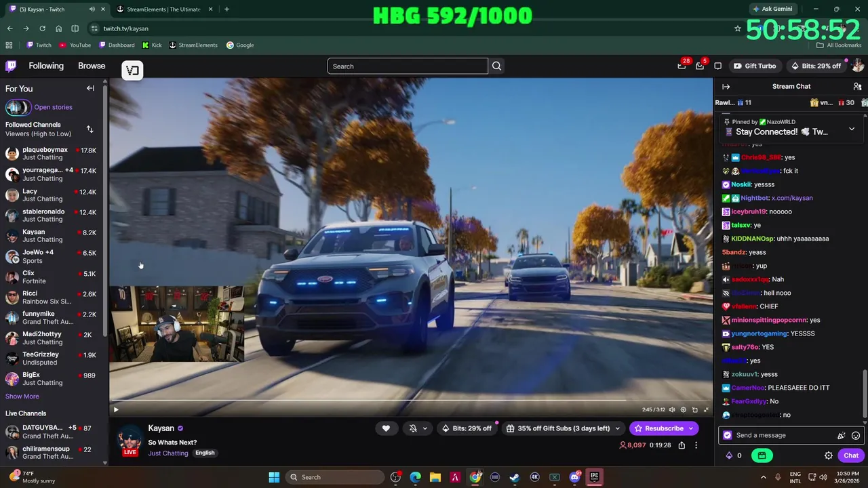Mute the Kaysan Twitch tab audio

(x=92, y=9)
